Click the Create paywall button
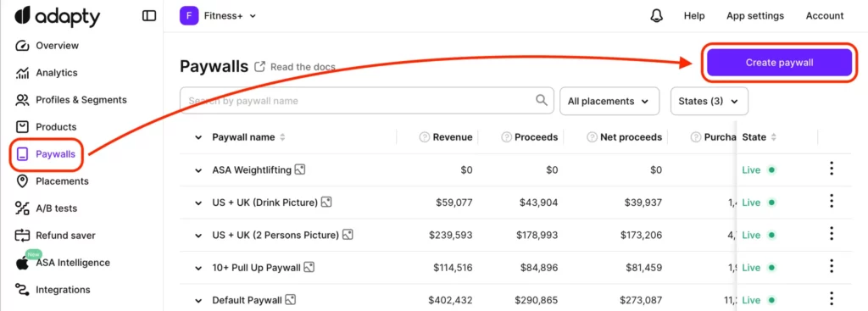The image size is (868, 311). 779,63
